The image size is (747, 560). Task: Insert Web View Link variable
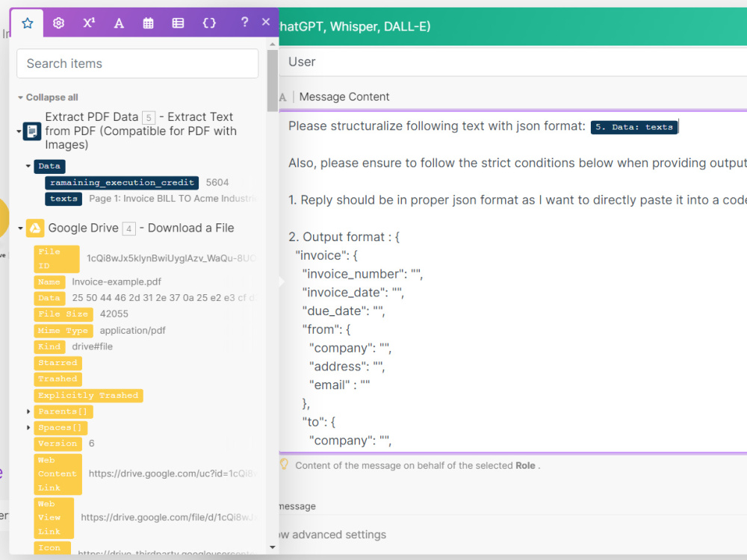point(53,517)
